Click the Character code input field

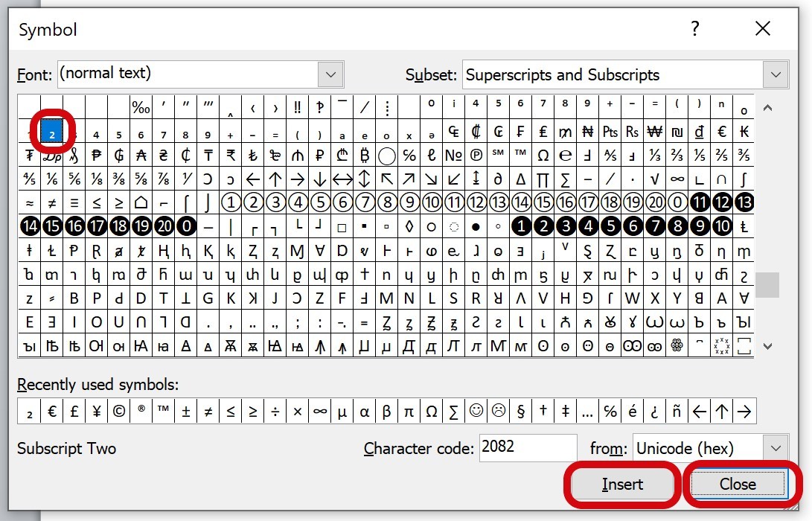[x=527, y=448]
